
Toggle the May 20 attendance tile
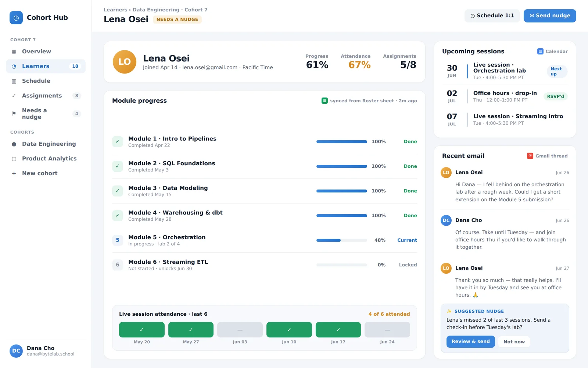tap(142, 330)
